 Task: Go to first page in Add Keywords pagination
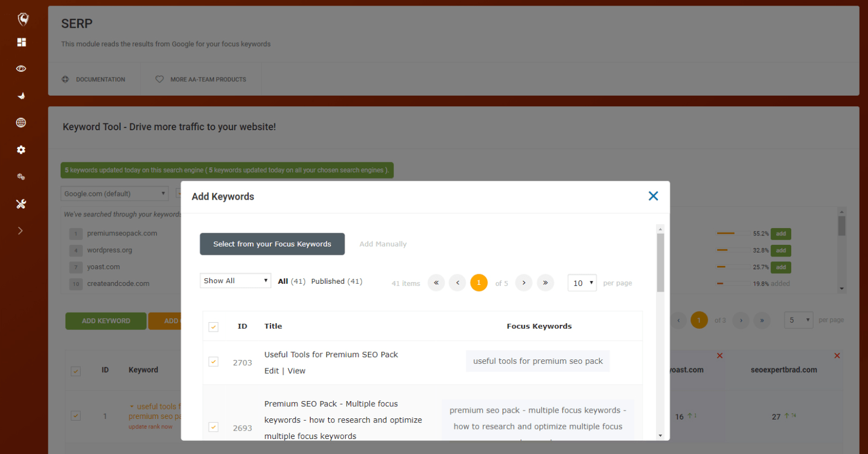coord(436,283)
